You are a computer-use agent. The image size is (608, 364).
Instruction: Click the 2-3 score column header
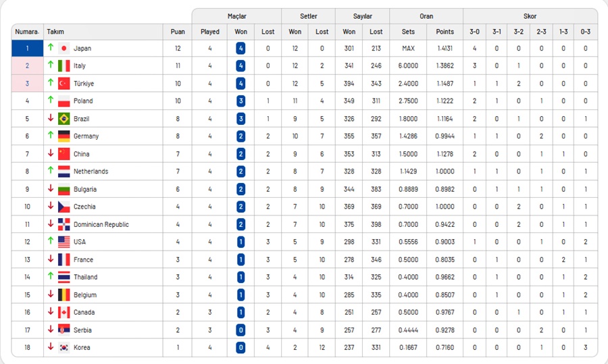click(x=541, y=32)
